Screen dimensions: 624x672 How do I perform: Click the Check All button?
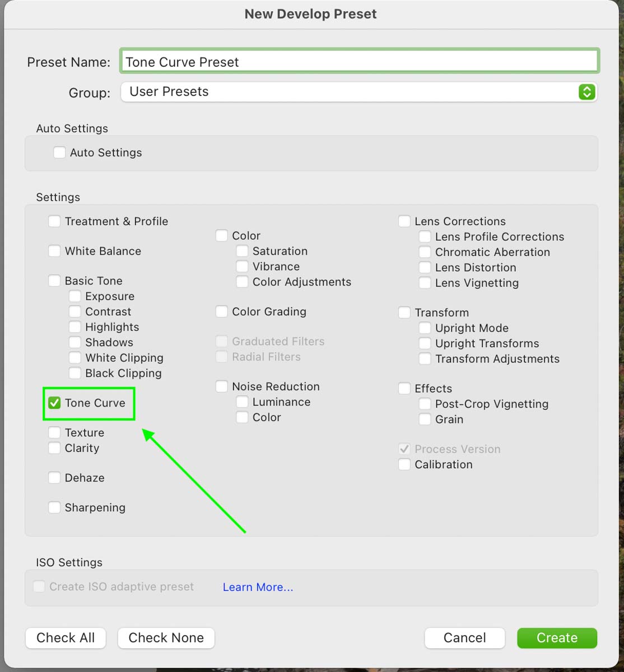(x=66, y=638)
